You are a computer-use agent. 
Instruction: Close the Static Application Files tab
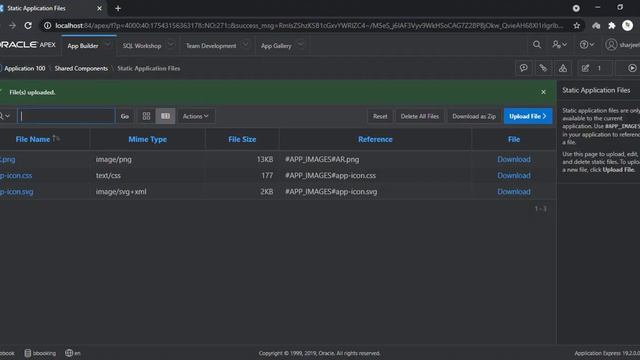99,8
